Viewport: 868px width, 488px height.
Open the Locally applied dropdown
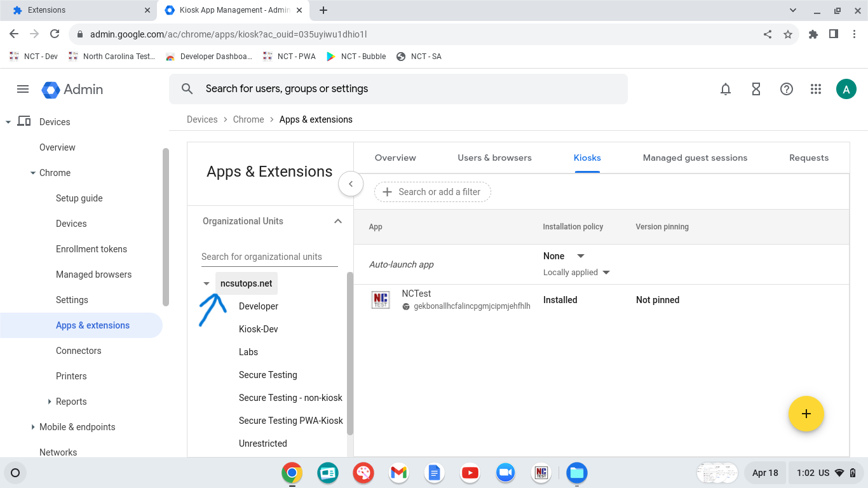click(x=576, y=273)
